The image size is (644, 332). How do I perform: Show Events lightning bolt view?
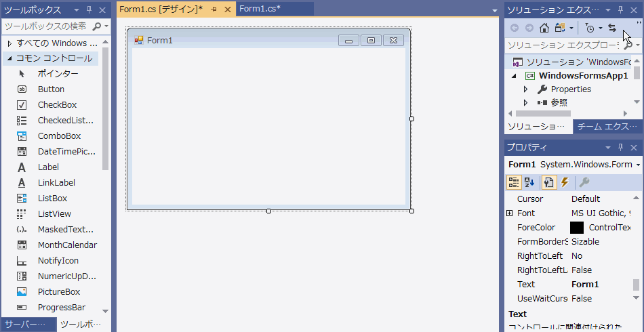coord(565,182)
